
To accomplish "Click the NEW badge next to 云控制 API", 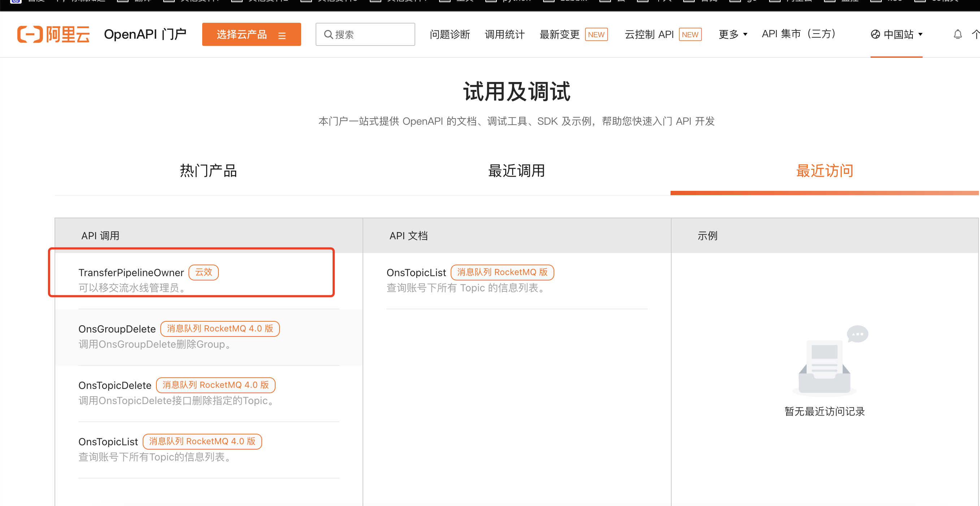I will coord(690,34).
